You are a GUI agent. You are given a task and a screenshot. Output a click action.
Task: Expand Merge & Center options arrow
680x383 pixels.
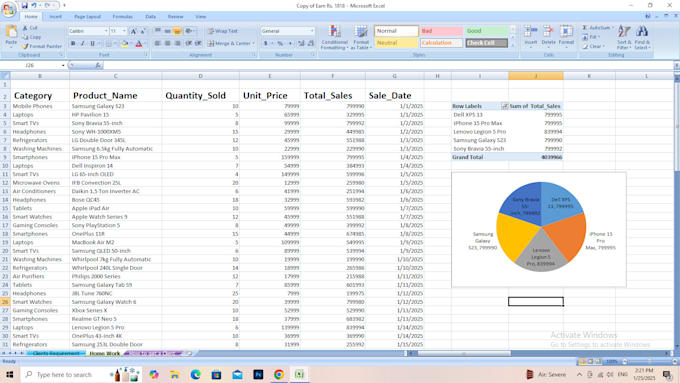click(253, 43)
